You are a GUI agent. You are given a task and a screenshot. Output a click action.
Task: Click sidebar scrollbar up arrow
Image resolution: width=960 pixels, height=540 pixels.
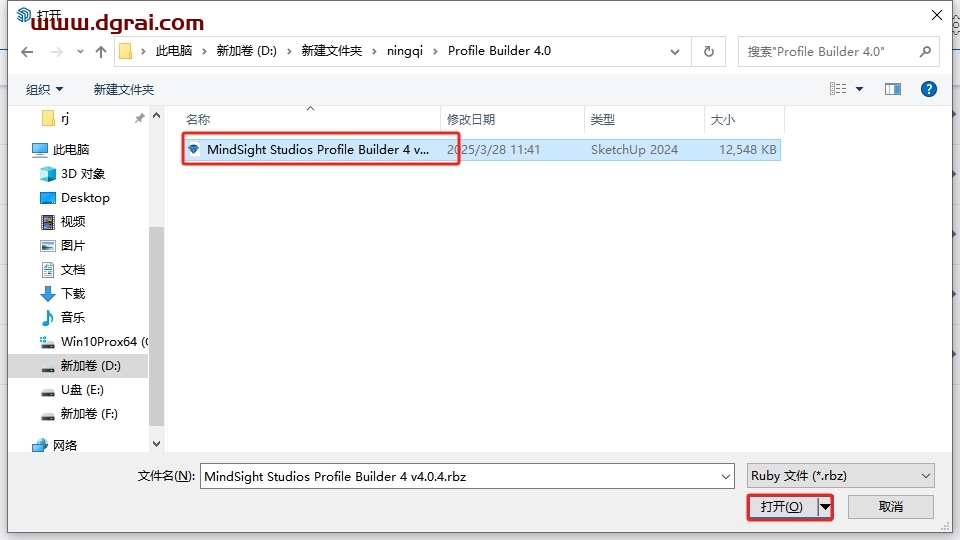tap(156, 115)
